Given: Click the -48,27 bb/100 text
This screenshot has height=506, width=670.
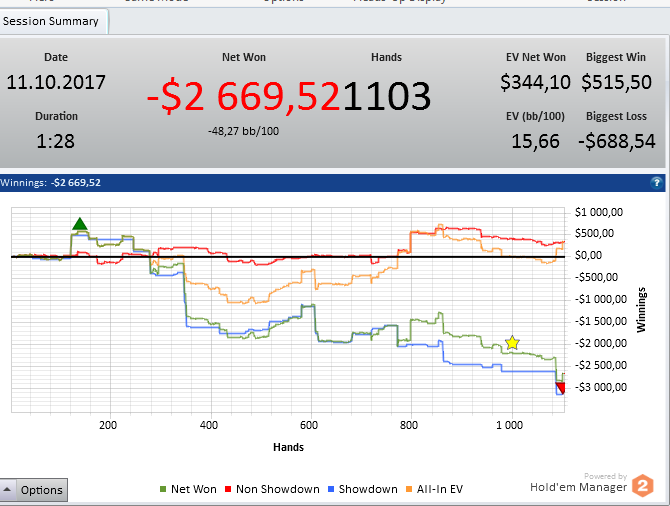Looking at the screenshot, I should pos(244,131).
